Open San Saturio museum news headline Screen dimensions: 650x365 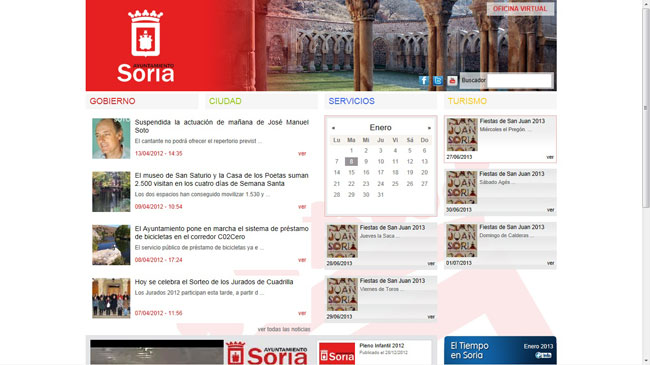(221, 180)
